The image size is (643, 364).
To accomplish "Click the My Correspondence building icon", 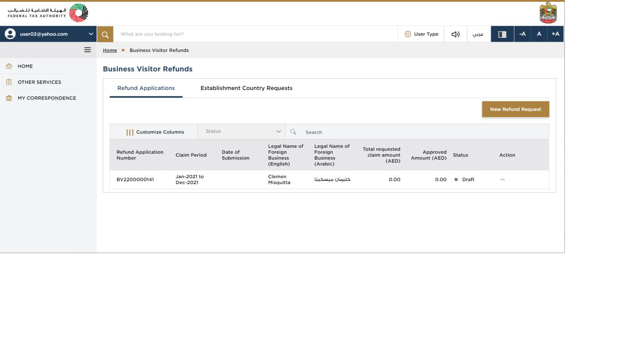I will tap(9, 98).
